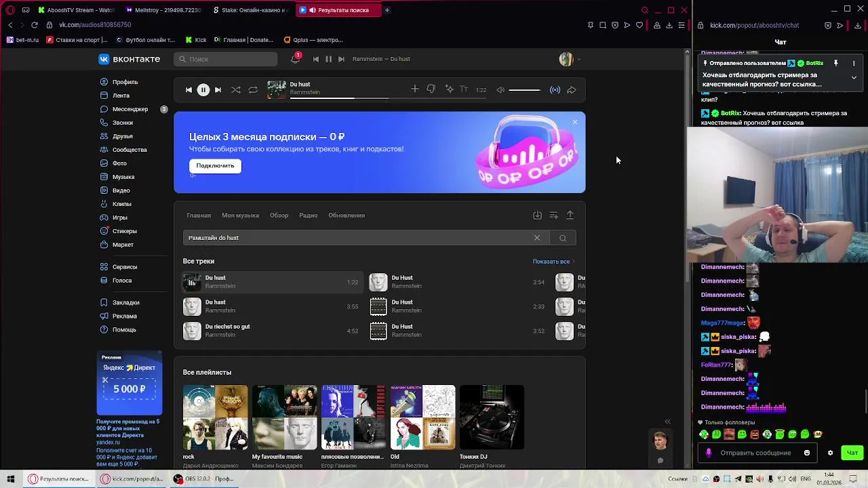Screen dimensions: 868x488
Task: Play the Du hust track lasting 2:33
Action: [x=458, y=306]
